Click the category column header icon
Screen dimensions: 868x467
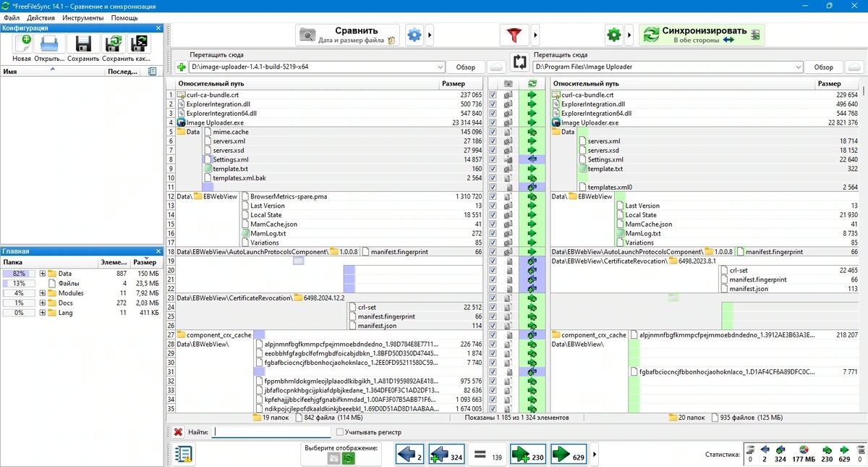[508, 84]
